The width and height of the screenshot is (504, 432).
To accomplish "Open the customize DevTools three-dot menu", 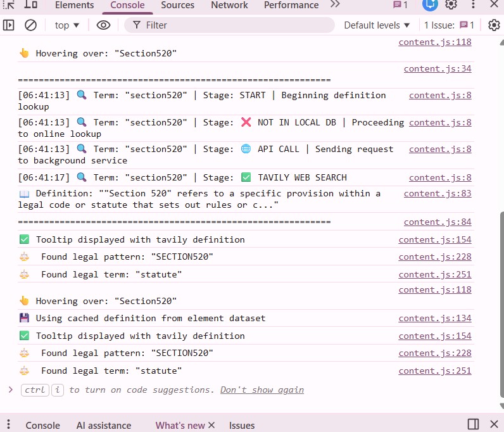I will tap(473, 4).
